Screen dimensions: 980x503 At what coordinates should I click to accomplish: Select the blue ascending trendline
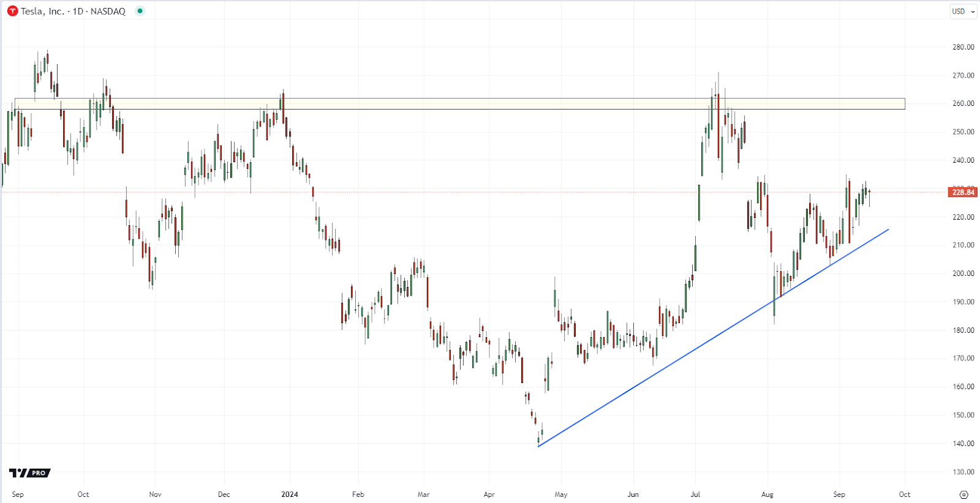[x=713, y=338]
